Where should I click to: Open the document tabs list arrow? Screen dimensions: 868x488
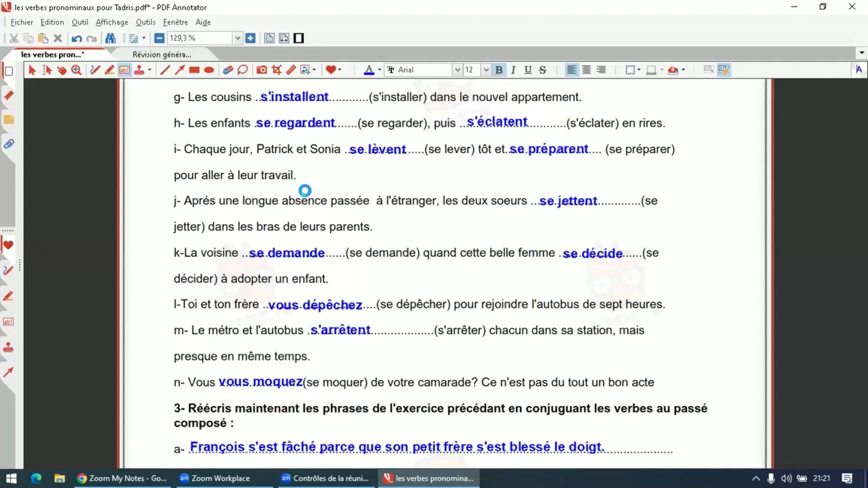pyautogui.click(x=862, y=53)
